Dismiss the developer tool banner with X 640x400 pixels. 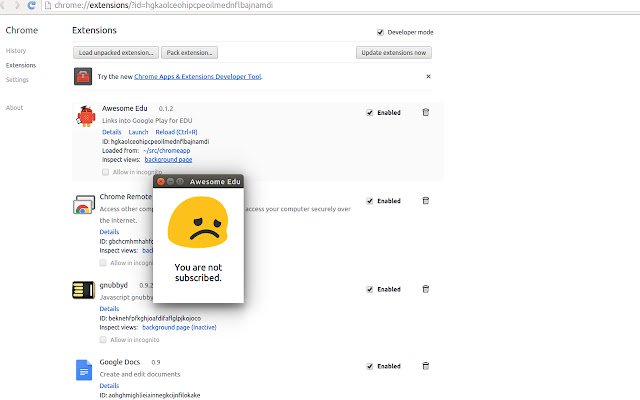click(x=428, y=76)
